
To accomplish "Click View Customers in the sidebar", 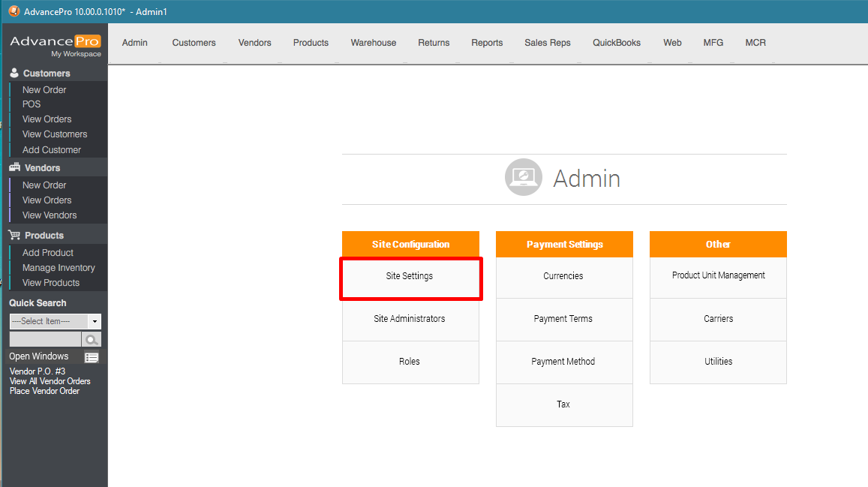I will (x=55, y=134).
